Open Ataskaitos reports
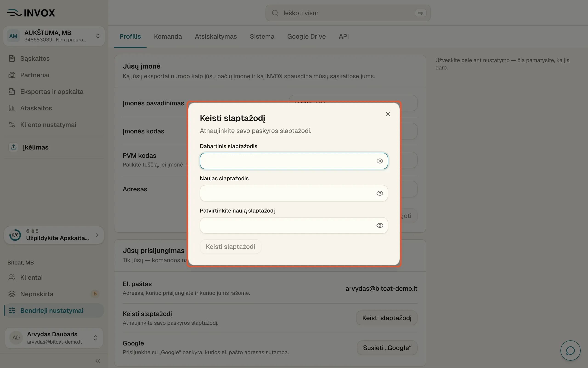 pyautogui.click(x=54, y=108)
